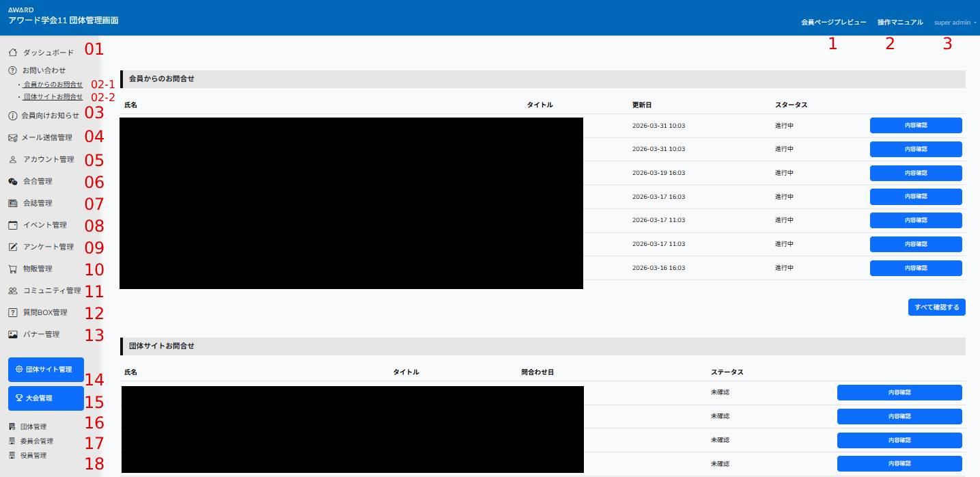
Task: Open the 団体サイトお問合せ sidebar link
Action: tap(53, 97)
